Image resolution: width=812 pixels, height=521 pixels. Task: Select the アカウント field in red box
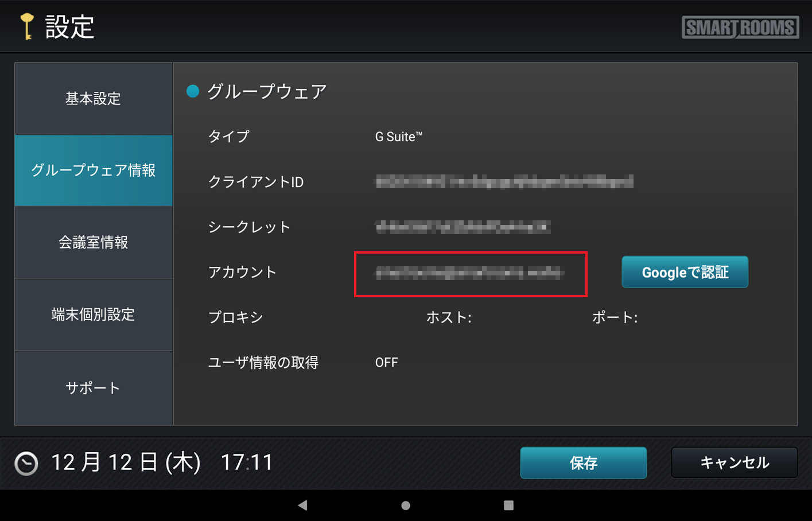[x=470, y=274]
